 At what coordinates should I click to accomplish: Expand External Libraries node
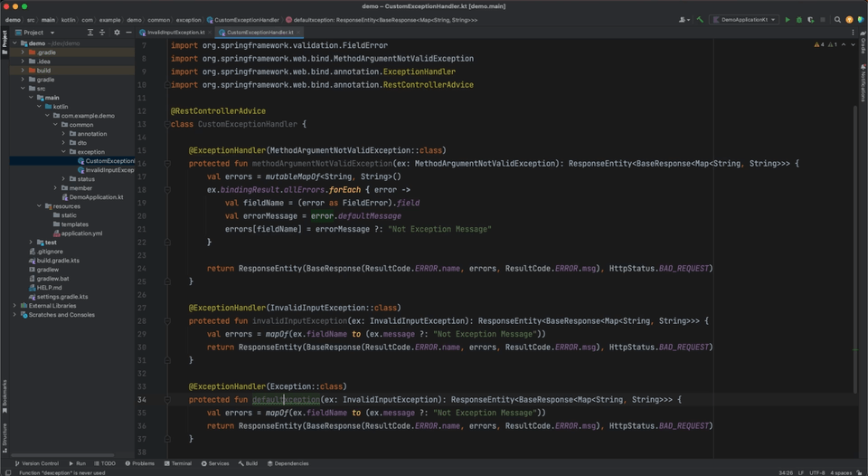pos(14,306)
